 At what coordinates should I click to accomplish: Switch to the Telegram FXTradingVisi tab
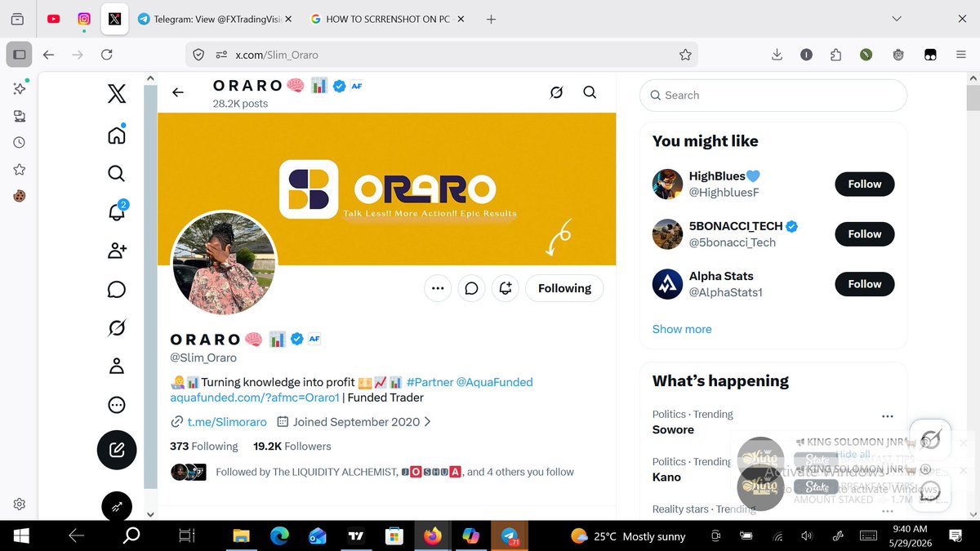pyautogui.click(x=215, y=19)
